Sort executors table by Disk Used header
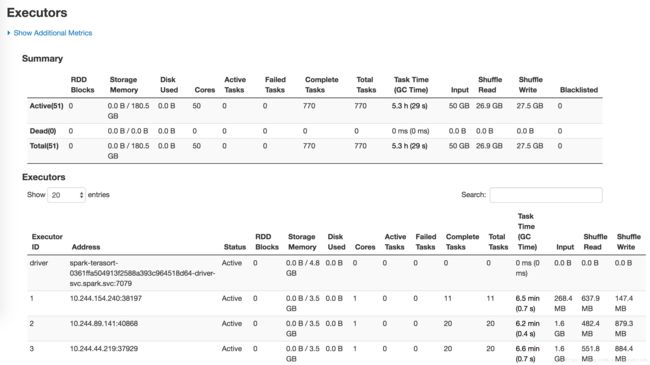The width and height of the screenshot is (650, 365). point(336,242)
